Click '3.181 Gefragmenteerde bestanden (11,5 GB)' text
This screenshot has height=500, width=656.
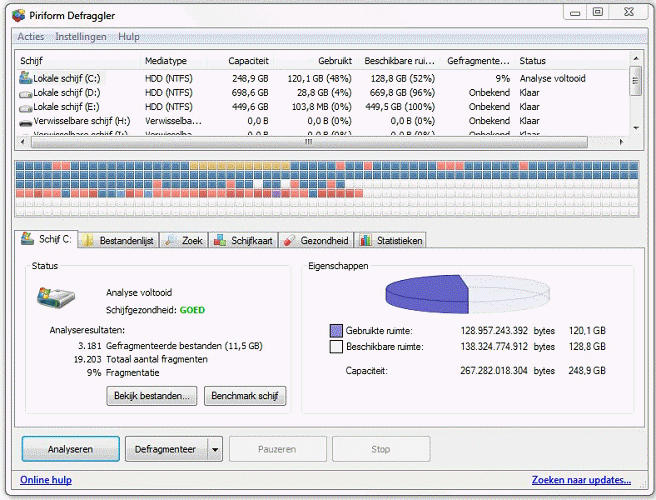[170, 346]
